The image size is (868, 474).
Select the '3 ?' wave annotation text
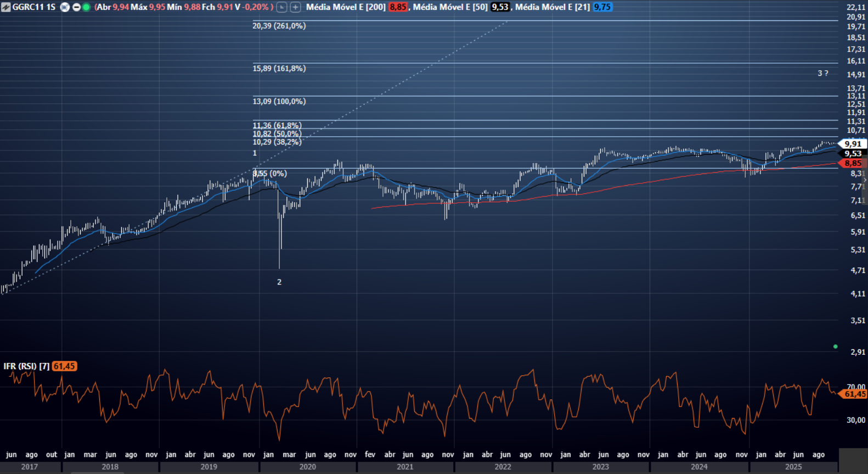822,73
